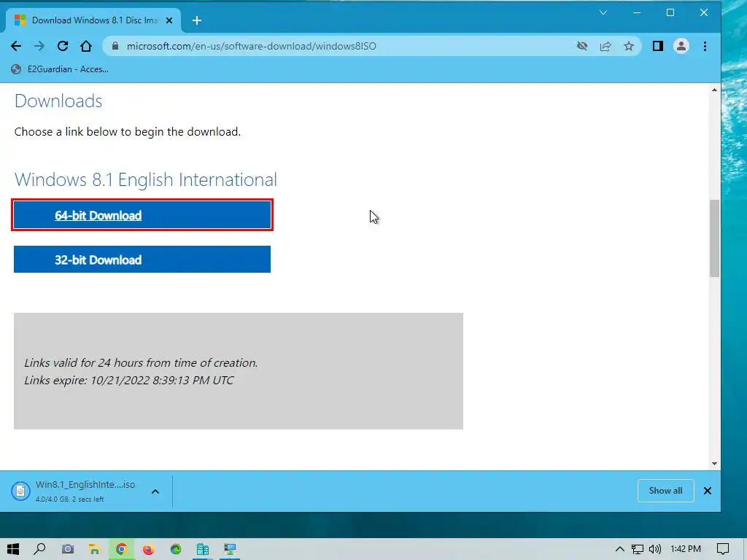Screen dimensions: 747x560
Task: Open the spreadsheet-style app in the taskbar
Action: (x=203, y=549)
